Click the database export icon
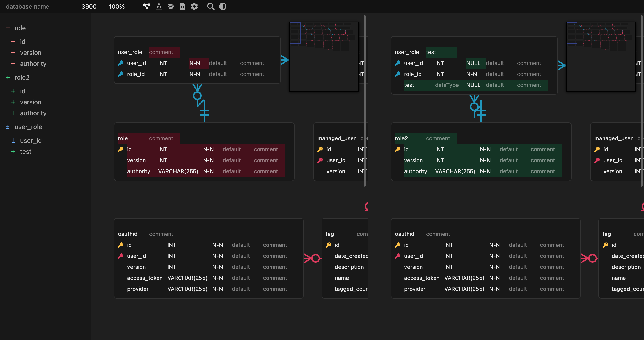The width and height of the screenshot is (644, 340). tap(171, 6)
